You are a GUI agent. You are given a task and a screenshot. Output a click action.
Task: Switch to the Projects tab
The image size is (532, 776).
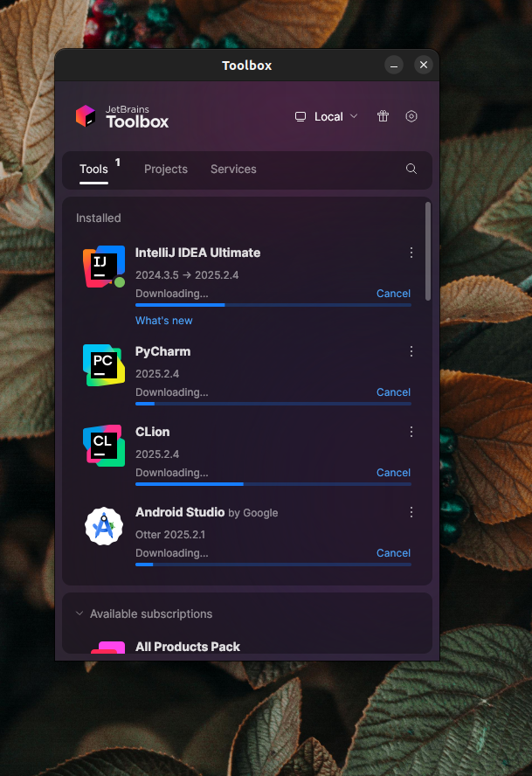[x=166, y=170]
